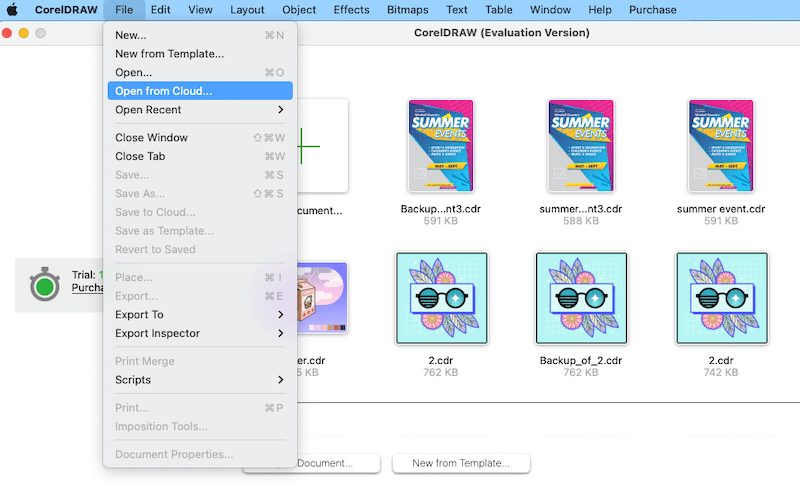
Task: Close the File menu from the menu bar
Action: point(124,10)
